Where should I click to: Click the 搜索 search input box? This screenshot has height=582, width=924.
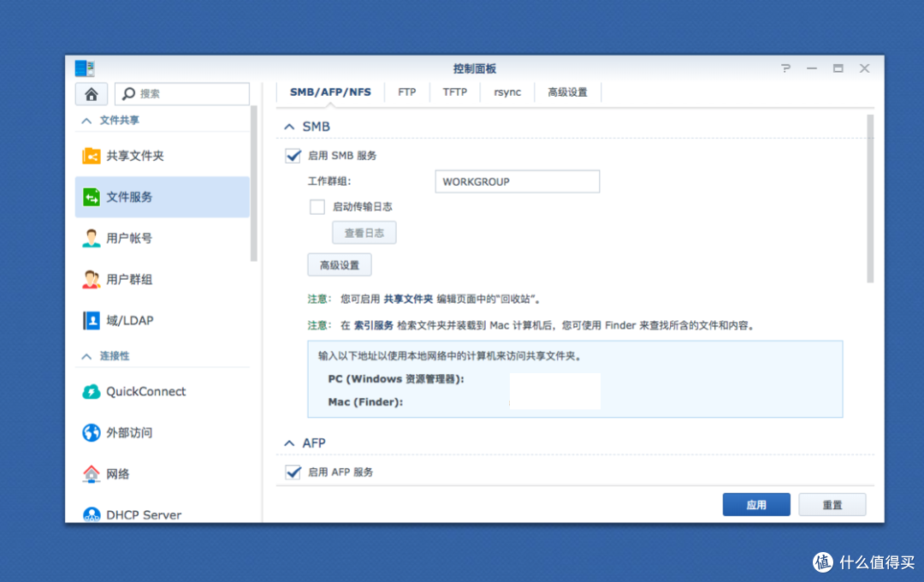tap(182, 94)
